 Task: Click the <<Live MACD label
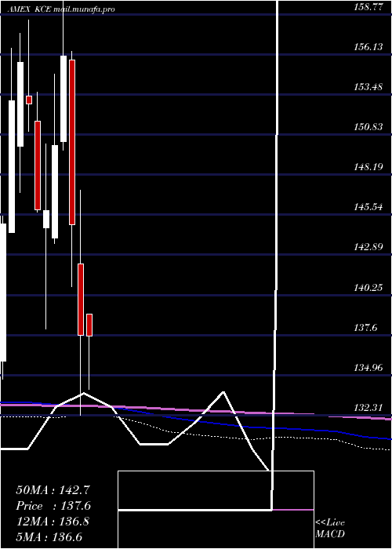[330, 529]
